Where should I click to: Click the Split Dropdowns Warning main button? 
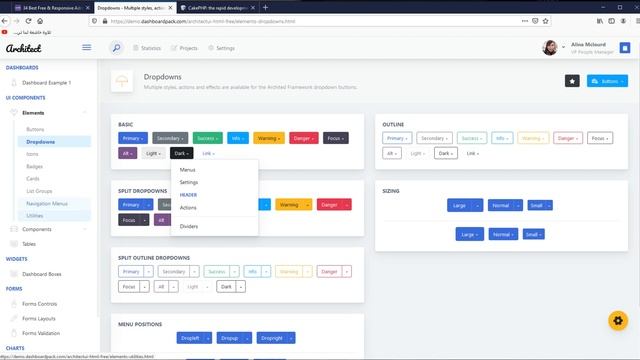pos(289,204)
